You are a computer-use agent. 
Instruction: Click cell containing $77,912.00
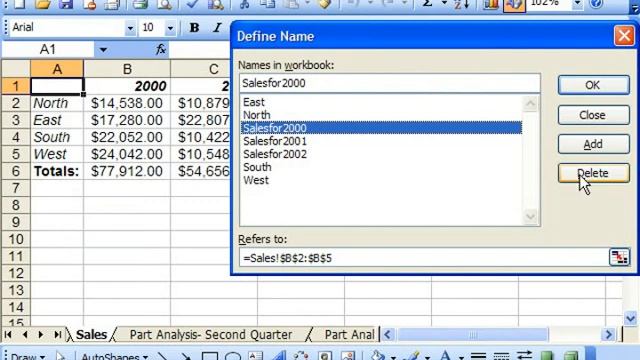127,171
